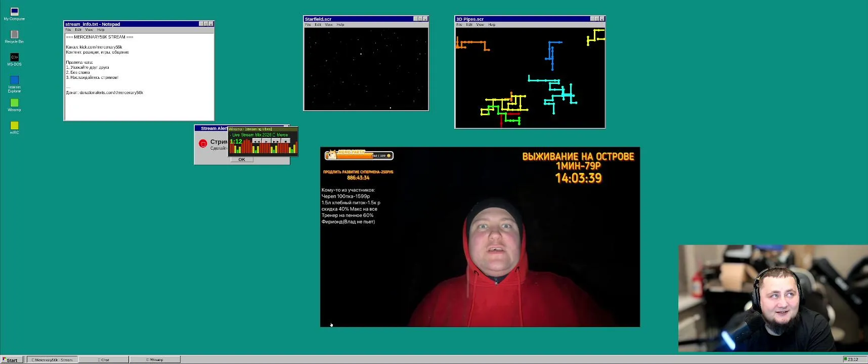
Task: Click the Winamp previous track button
Action: [257, 141]
